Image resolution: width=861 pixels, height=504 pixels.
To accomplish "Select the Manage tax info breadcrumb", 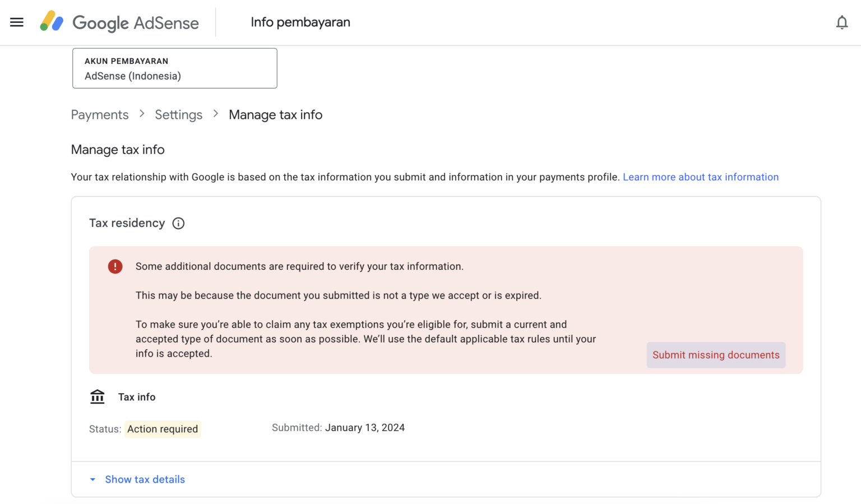I will (275, 114).
